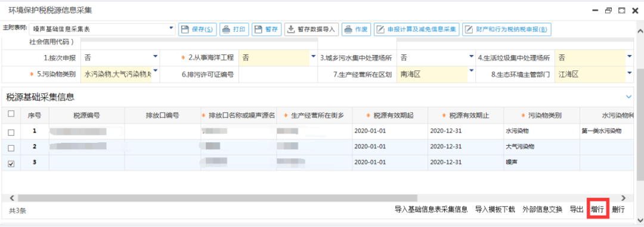This screenshot has height=227, width=644.
Task: Expand the 3.城乡污水集中处理场所 dropdown
Action: [x=472, y=57]
